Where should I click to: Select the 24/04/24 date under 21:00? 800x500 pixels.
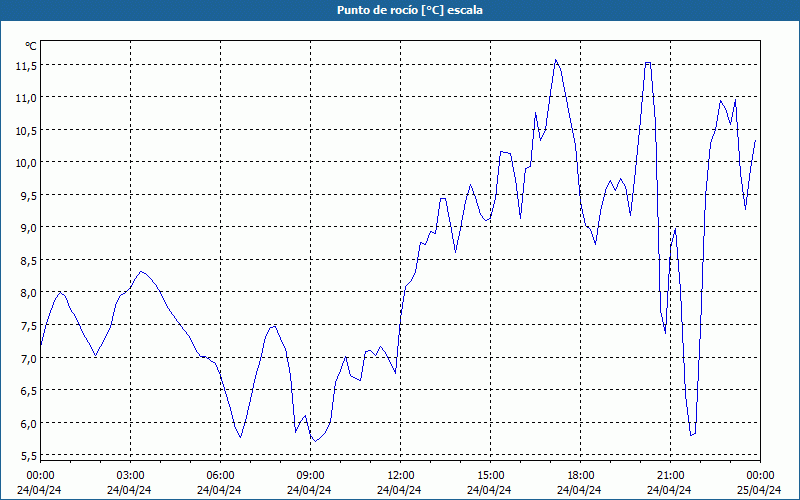tap(669, 490)
